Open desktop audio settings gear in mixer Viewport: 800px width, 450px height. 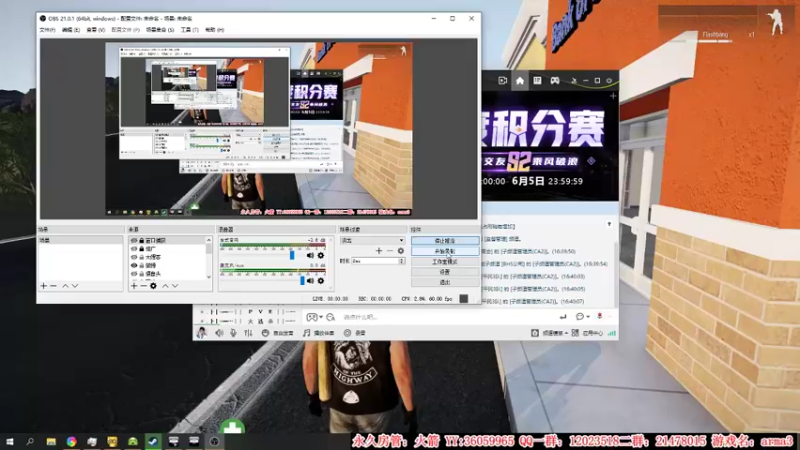click(x=321, y=255)
